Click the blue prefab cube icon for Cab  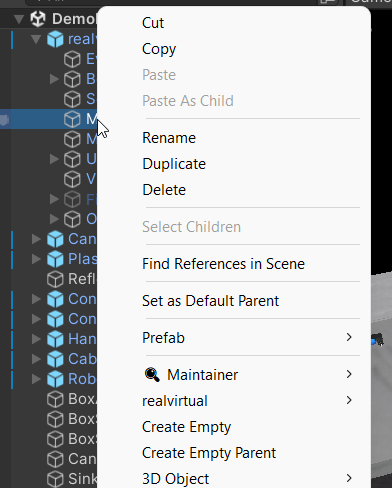click(55, 359)
